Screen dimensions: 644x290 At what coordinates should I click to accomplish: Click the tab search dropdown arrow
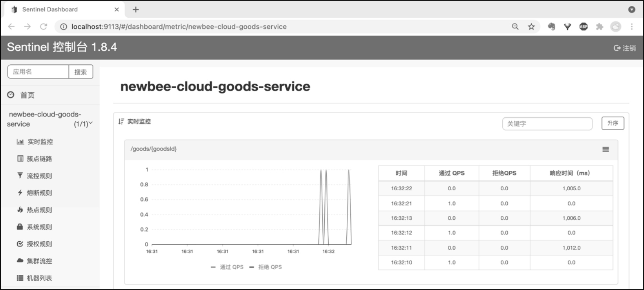(x=631, y=9)
